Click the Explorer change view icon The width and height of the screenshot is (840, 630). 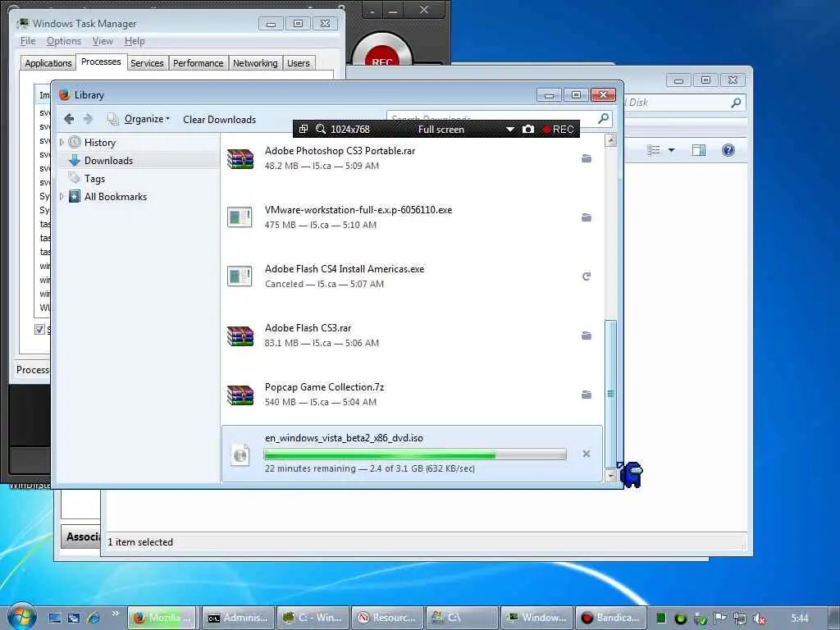point(654,151)
